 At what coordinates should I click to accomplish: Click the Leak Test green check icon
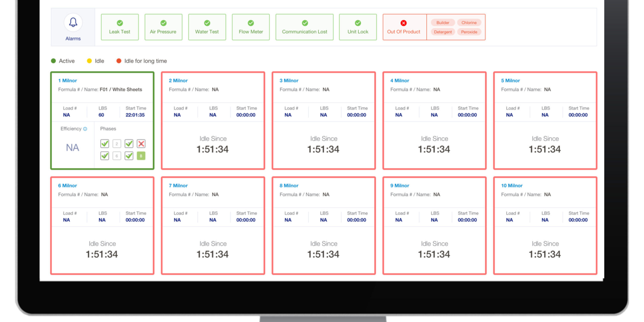(x=120, y=23)
